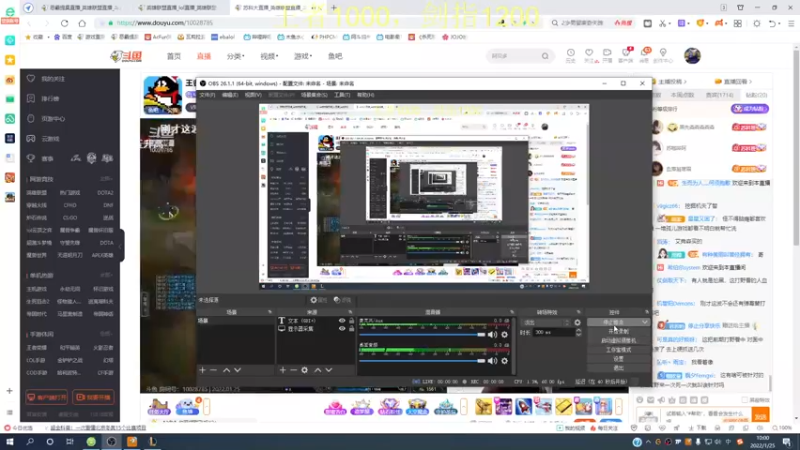
Task: Switch to the second browser tab
Action: tap(179, 8)
